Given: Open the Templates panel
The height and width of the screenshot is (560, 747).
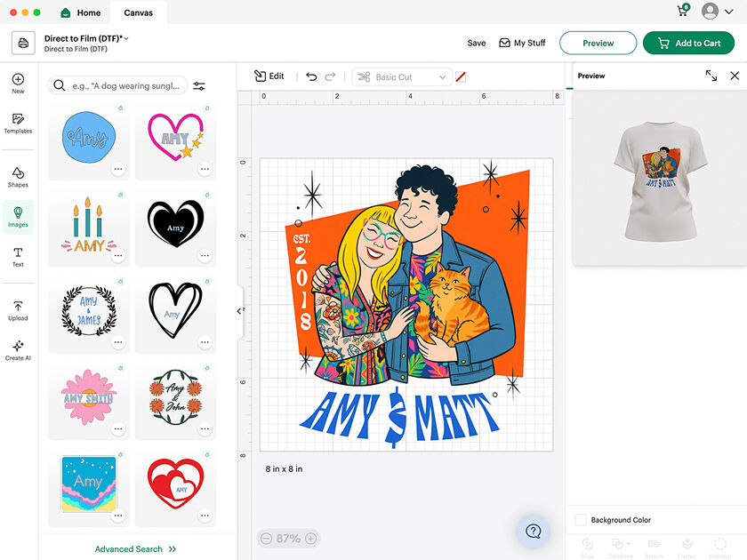Looking at the screenshot, I should coord(18,123).
